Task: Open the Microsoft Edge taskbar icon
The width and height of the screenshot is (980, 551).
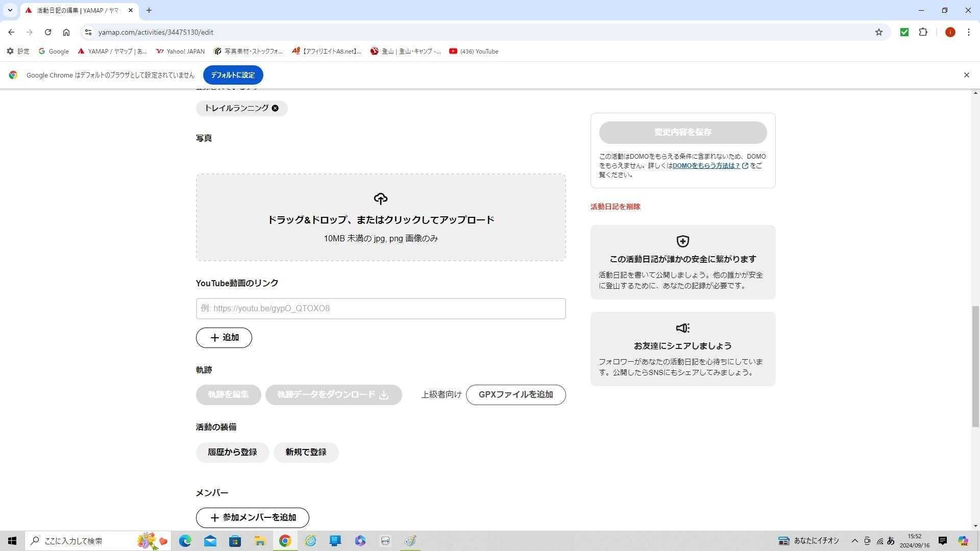Action: click(185, 541)
